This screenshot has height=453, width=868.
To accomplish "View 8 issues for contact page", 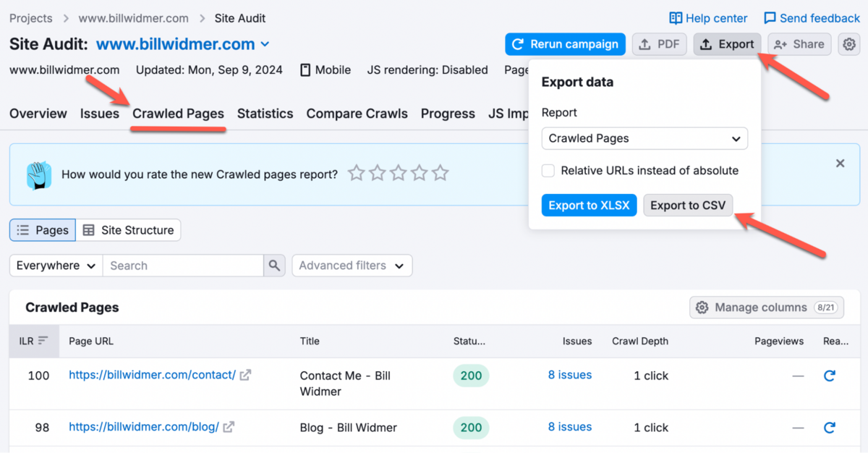I will [570, 375].
